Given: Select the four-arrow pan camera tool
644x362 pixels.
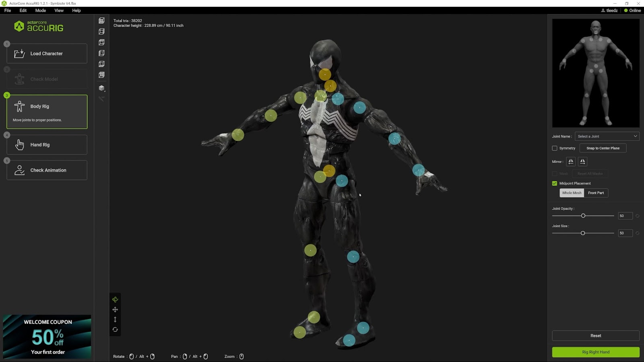Looking at the screenshot, I should point(115,309).
